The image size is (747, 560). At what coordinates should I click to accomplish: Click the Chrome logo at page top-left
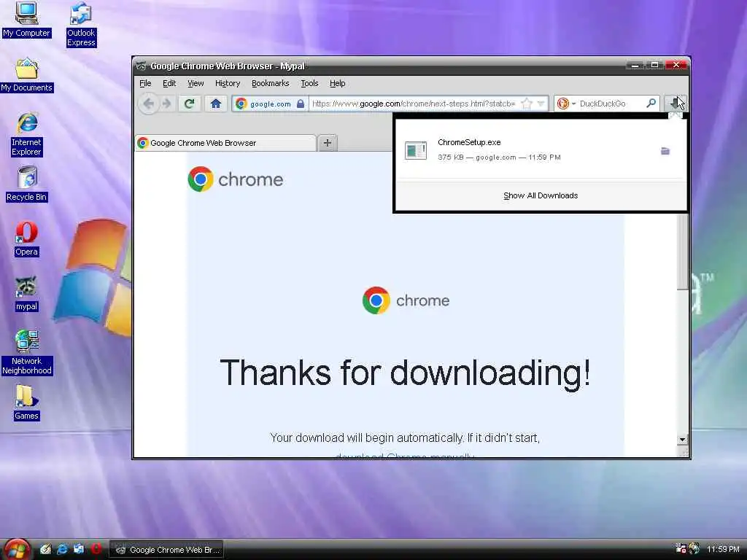pos(236,179)
